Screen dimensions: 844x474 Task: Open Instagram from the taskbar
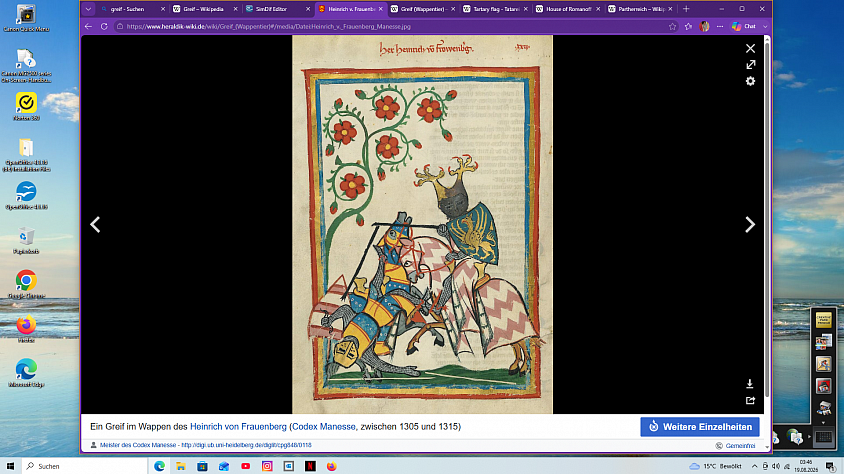click(x=267, y=466)
